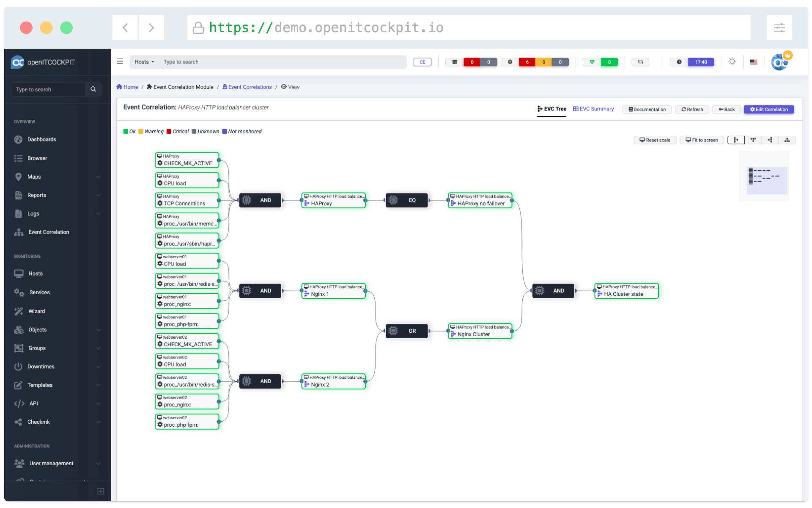This screenshot has width=812, height=508.
Task: Click the AND node before HA Cluster state
Action: 553,291
